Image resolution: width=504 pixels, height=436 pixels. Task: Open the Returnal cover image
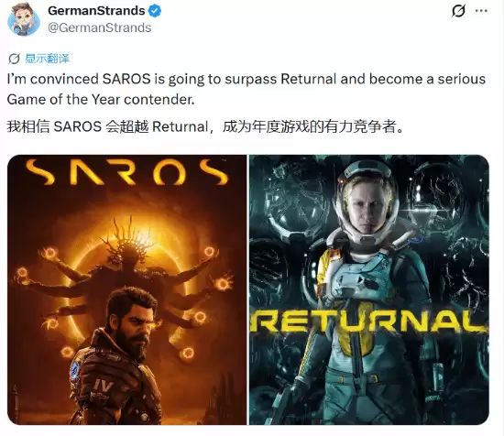pos(369,289)
